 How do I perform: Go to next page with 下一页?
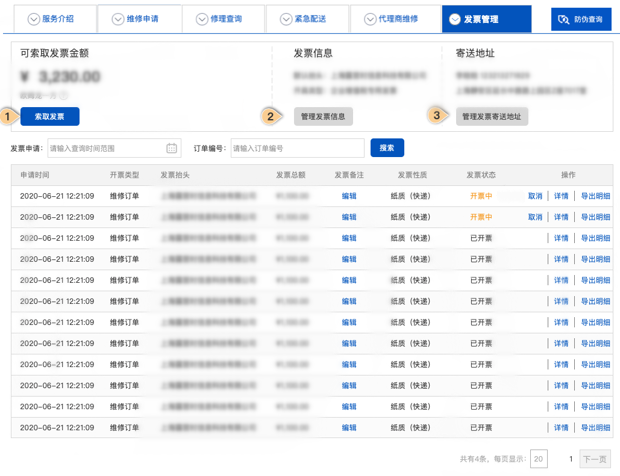click(x=595, y=459)
